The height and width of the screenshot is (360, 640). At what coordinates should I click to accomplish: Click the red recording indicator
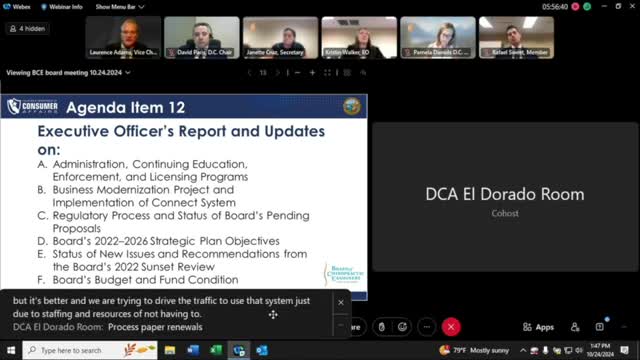point(575,7)
